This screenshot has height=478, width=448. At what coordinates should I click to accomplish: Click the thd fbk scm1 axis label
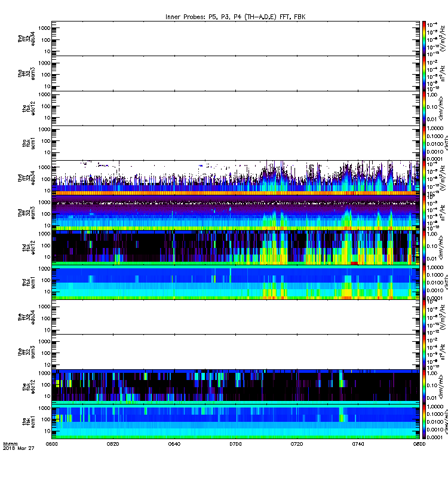pos(29,282)
